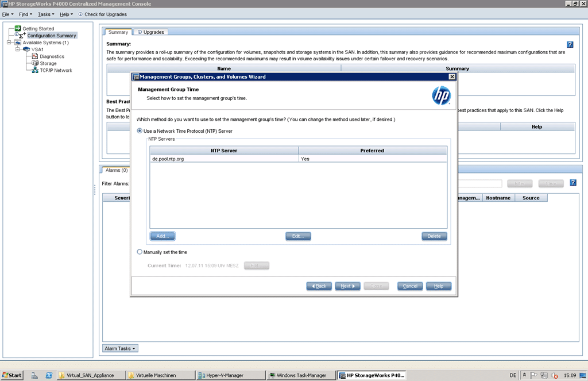
Task: Click Next in the wizard
Action: point(347,286)
